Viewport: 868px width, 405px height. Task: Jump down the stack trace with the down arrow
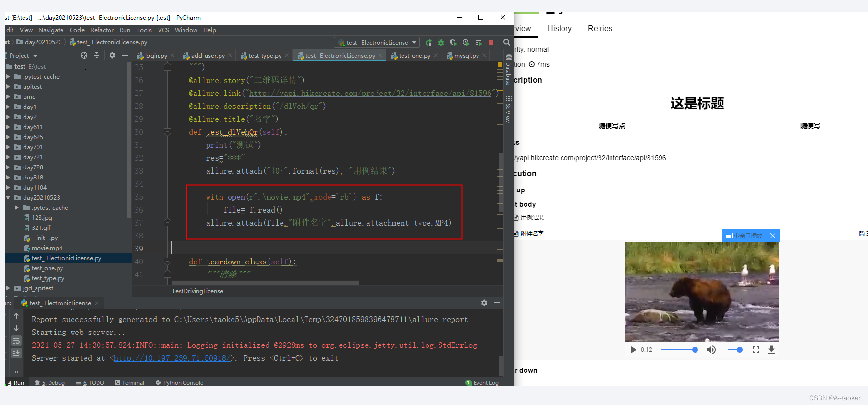[16, 328]
